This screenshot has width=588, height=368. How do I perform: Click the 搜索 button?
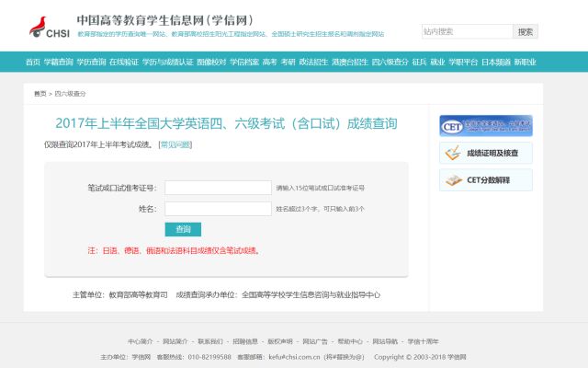526,31
